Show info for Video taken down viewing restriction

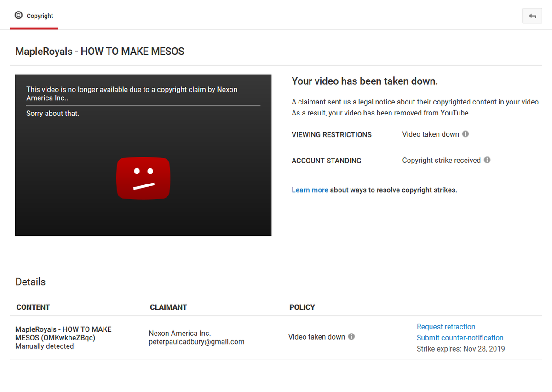[x=466, y=134]
